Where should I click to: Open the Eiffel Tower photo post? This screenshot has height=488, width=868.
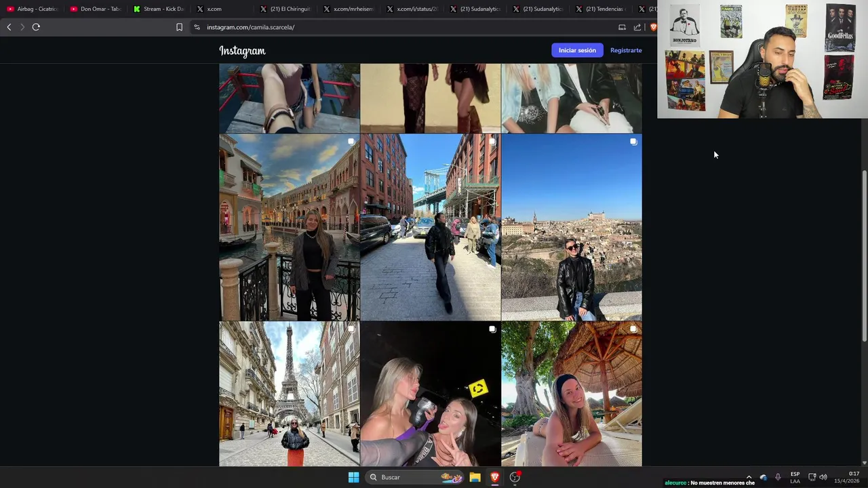[290, 394]
